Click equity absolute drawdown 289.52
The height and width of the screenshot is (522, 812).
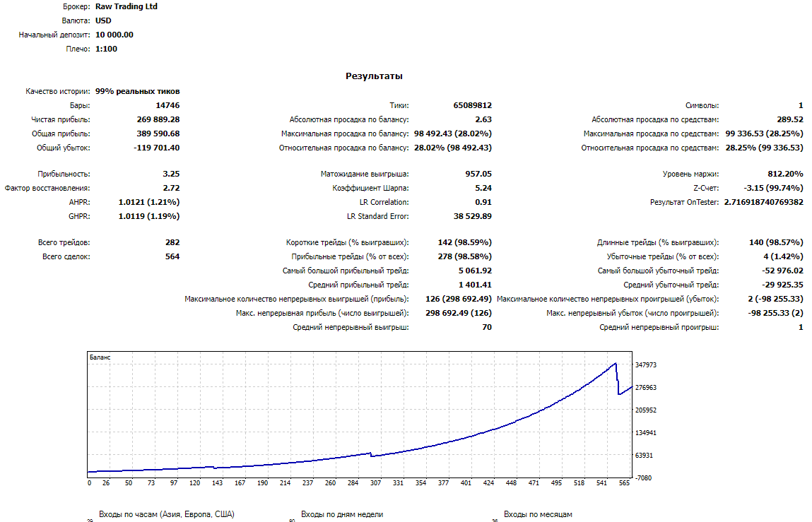pos(790,119)
